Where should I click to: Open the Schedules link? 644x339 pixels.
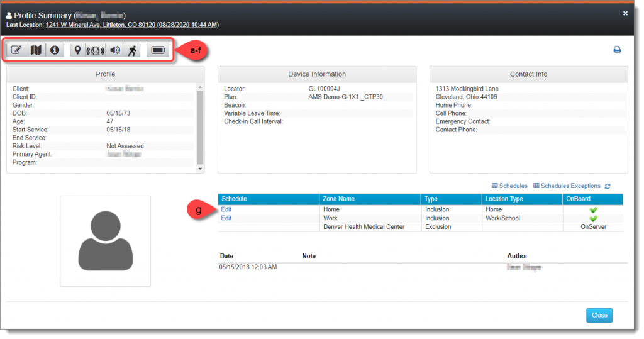click(509, 186)
